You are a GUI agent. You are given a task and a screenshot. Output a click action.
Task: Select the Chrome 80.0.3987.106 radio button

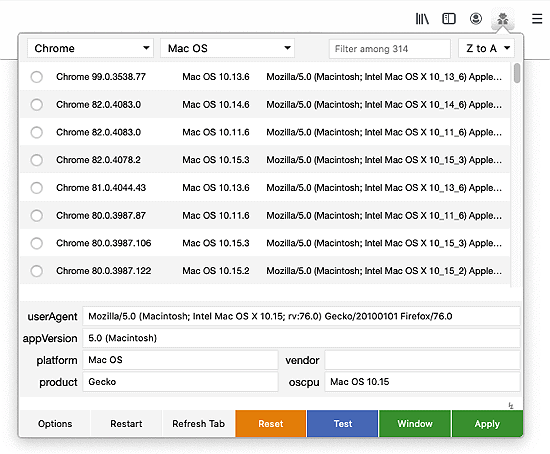(x=36, y=243)
